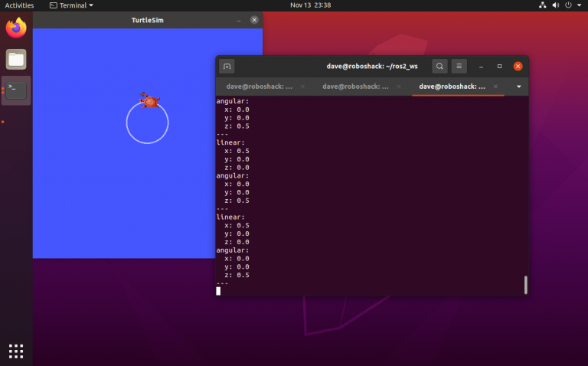Open the Terminal app menu in top bar
The image size is (588, 366).
pyautogui.click(x=71, y=5)
